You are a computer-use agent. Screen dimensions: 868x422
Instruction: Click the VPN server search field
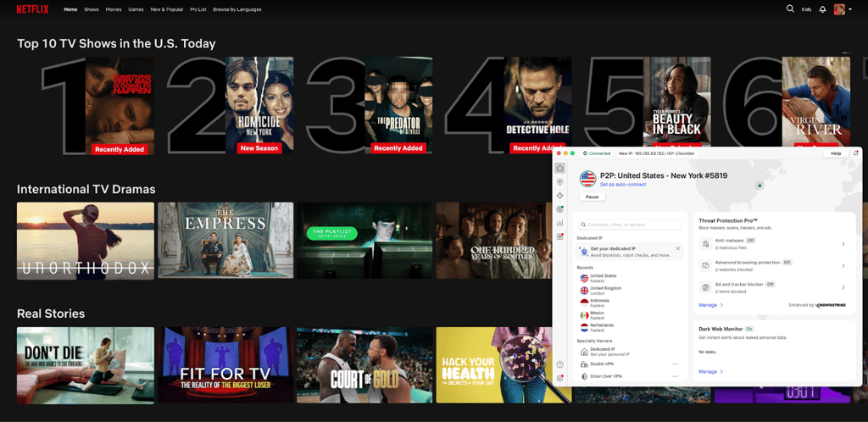pyautogui.click(x=630, y=225)
